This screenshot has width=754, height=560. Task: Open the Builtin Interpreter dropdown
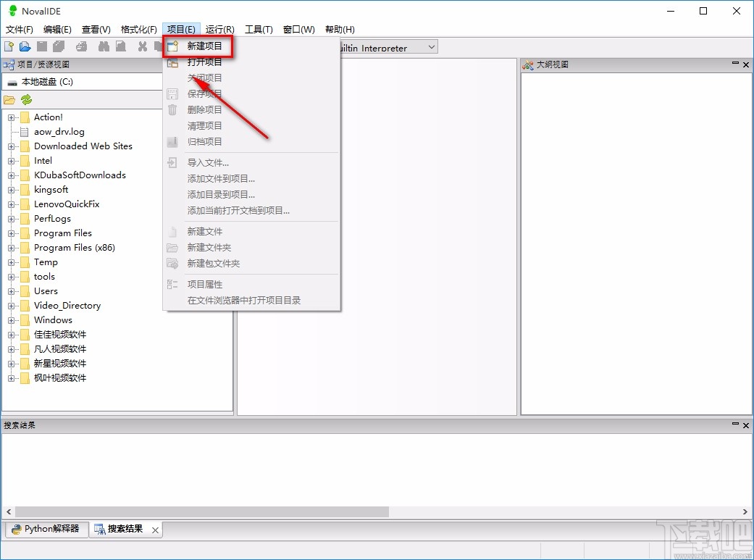pos(432,46)
